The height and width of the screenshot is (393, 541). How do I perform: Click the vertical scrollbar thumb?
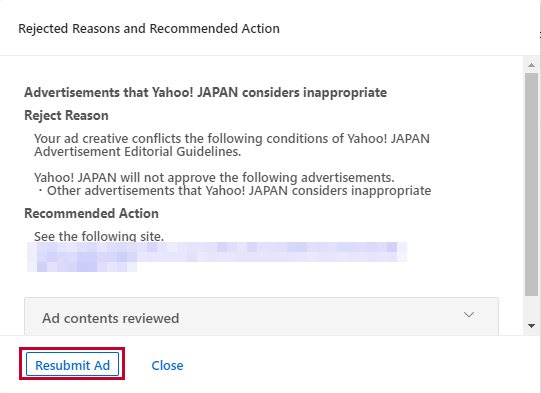531,184
